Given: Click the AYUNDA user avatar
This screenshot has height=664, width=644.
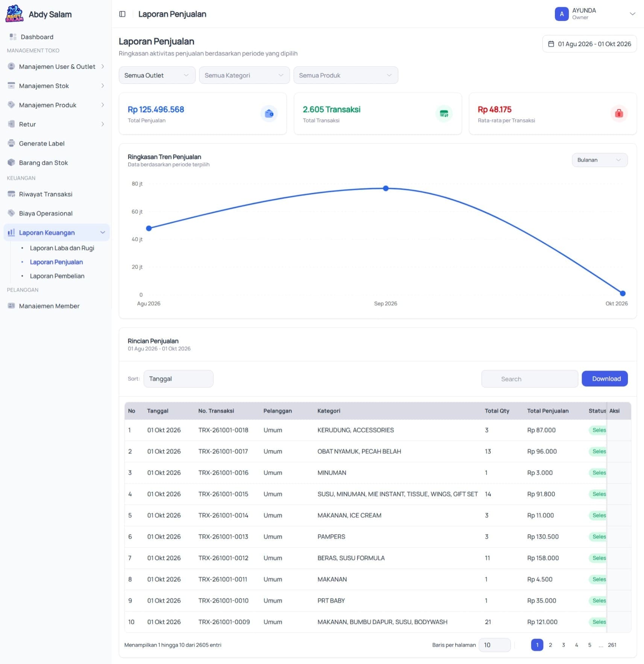Looking at the screenshot, I should click(561, 14).
